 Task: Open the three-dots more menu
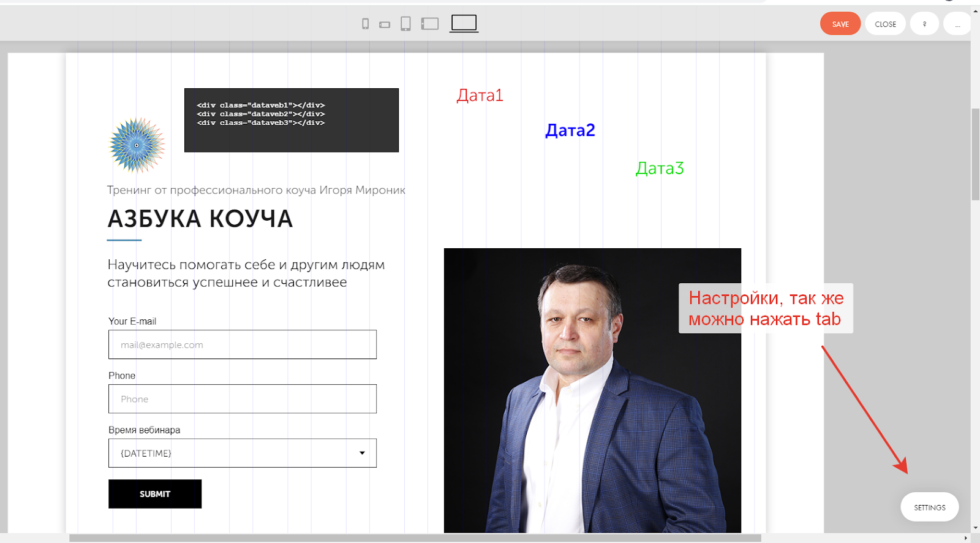957,24
